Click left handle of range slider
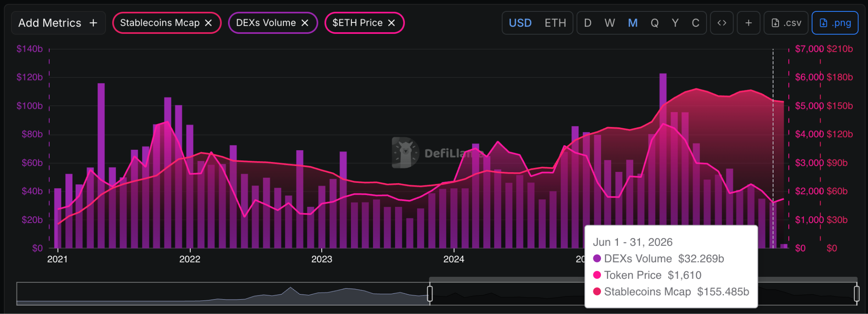The width and height of the screenshot is (868, 314). pos(430,293)
